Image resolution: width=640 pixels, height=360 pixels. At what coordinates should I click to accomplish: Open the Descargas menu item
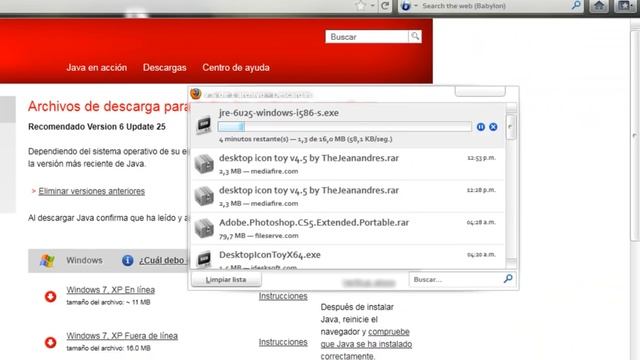coord(164,68)
